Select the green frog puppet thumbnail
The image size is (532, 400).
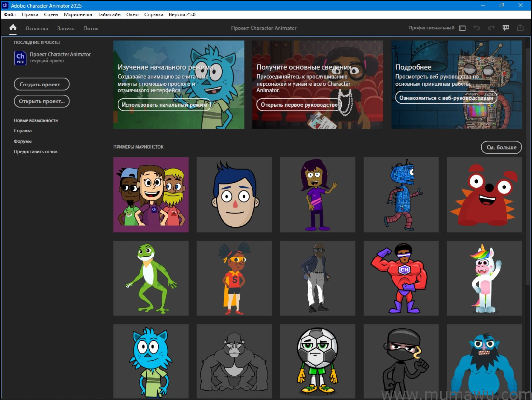click(x=151, y=278)
